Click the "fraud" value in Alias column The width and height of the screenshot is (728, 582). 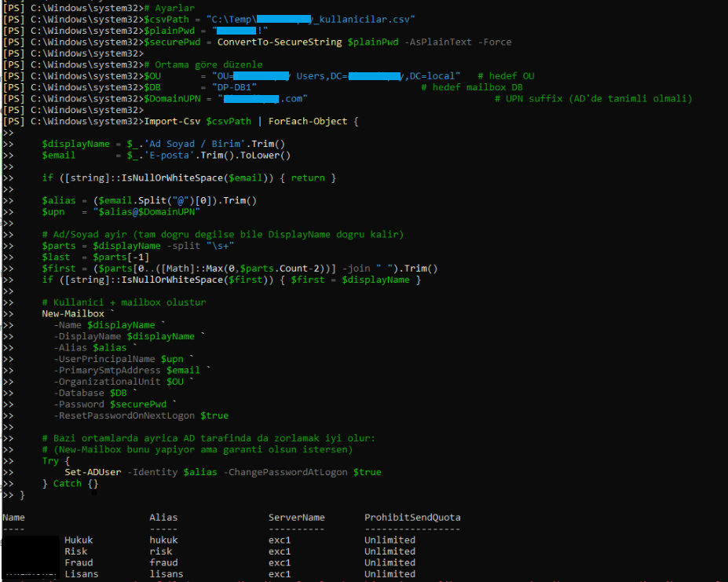pos(163,562)
